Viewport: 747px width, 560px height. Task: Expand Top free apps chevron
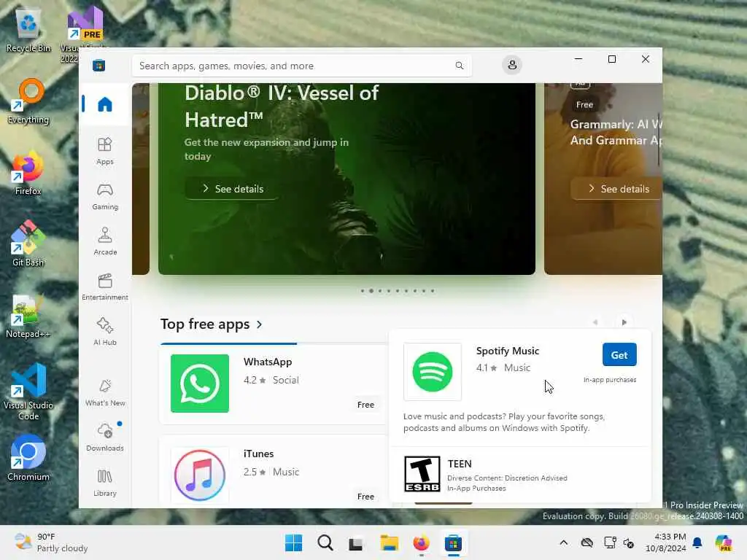tap(259, 324)
